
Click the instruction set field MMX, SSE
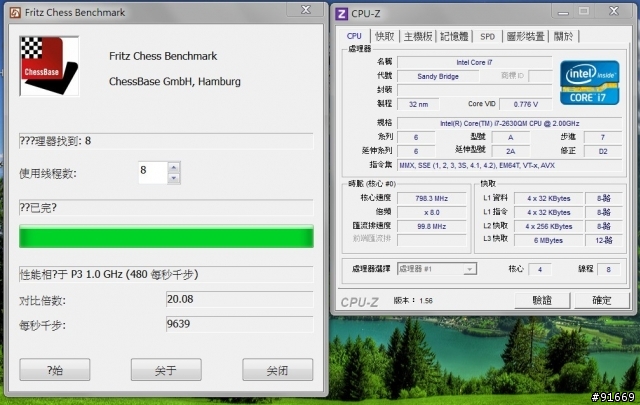pos(509,165)
